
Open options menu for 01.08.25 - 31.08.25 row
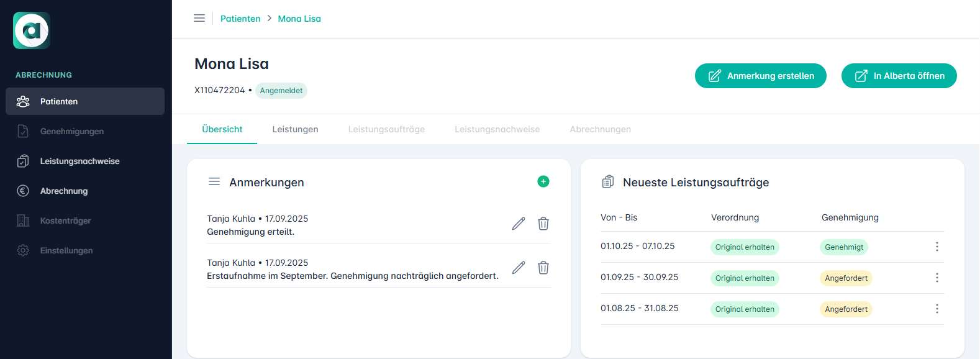click(937, 309)
